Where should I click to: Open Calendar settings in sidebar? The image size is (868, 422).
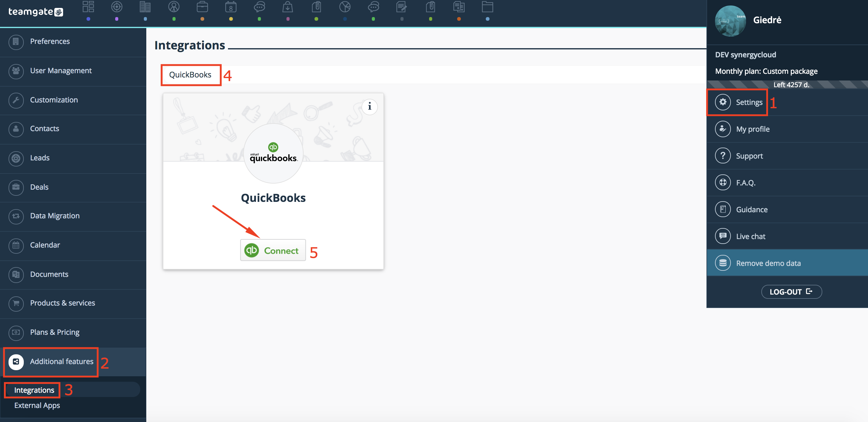[x=73, y=245]
